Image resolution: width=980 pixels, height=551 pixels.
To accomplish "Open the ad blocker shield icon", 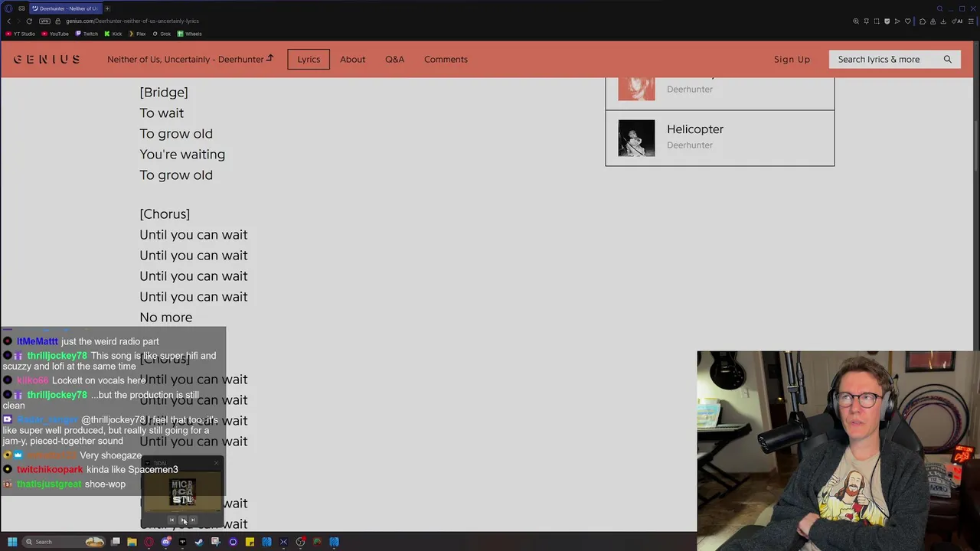I will (x=887, y=21).
